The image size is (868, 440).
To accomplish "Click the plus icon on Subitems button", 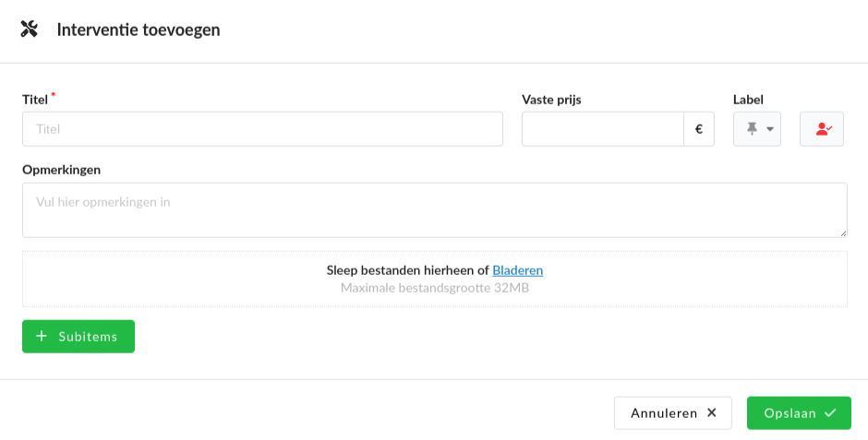I will [42, 336].
